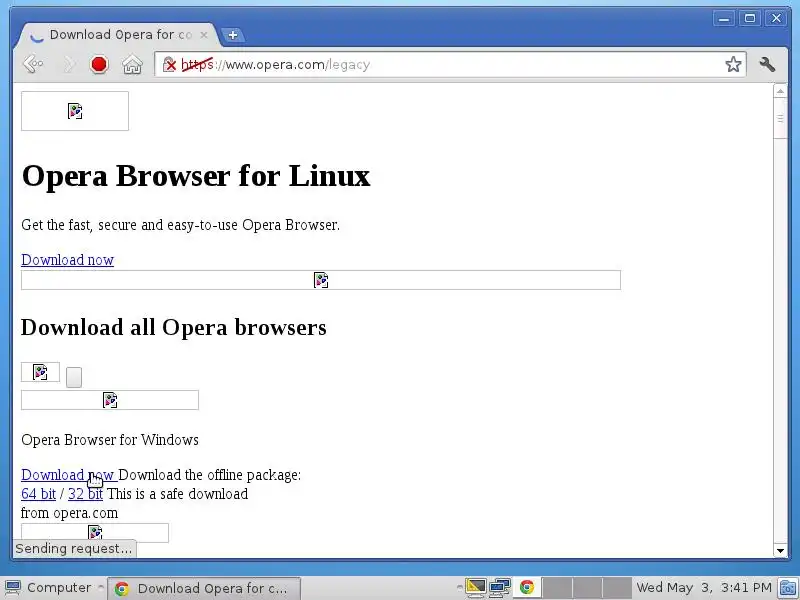Click scrollbar up arrow

(x=780, y=91)
